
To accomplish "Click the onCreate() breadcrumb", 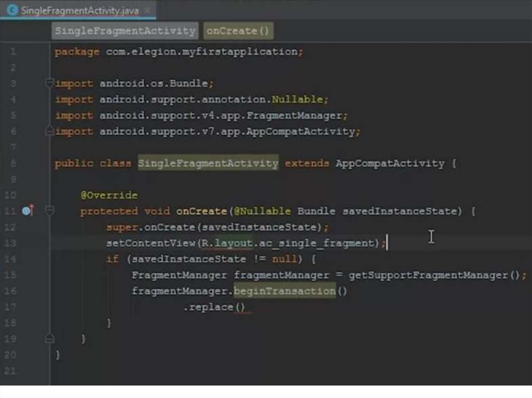I will [238, 31].
